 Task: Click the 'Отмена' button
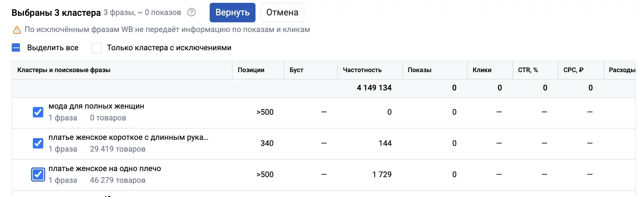pos(282,13)
